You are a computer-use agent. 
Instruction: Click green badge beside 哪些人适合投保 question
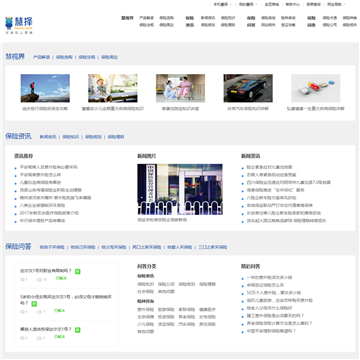pos(78,330)
